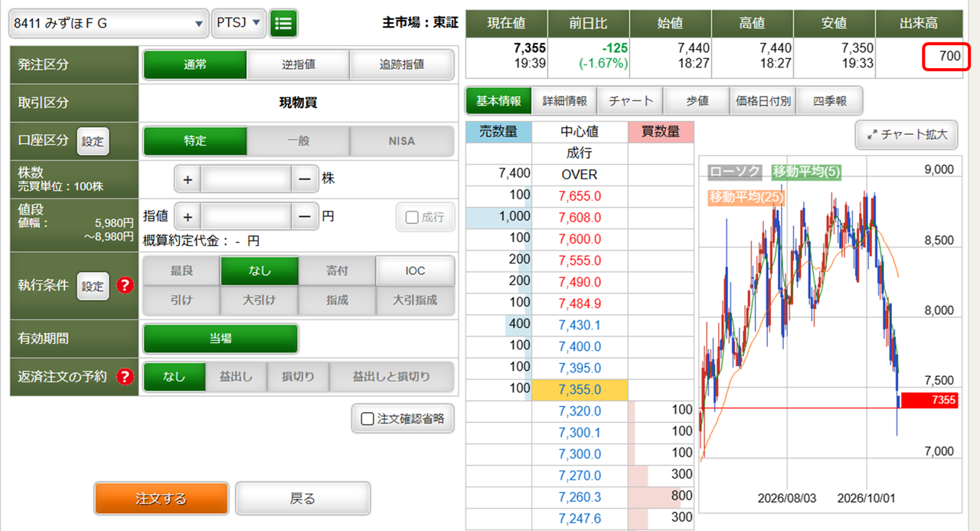This screenshot has width=980, height=531.
Task: Choose なし execution condition
Action: [x=259, y=270]
